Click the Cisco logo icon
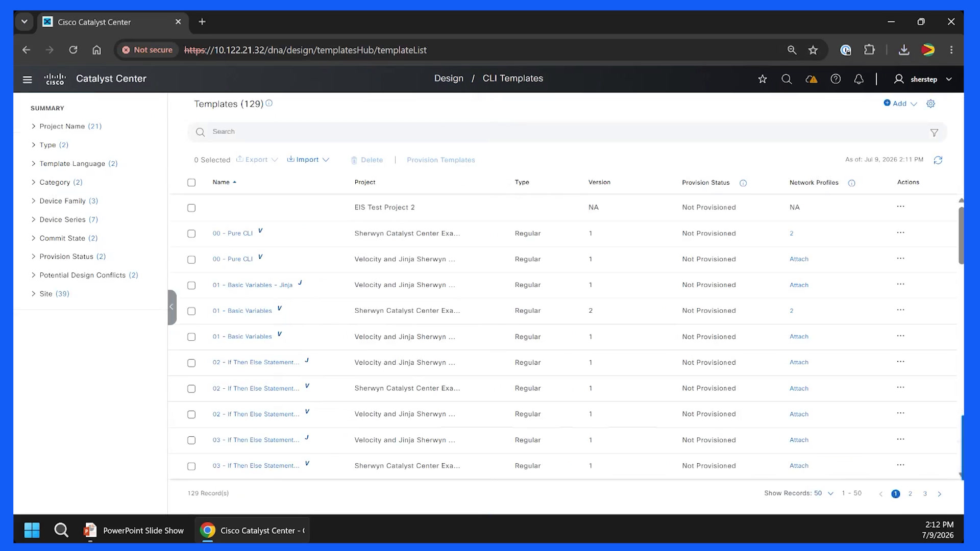 click(x=55, y=79)
